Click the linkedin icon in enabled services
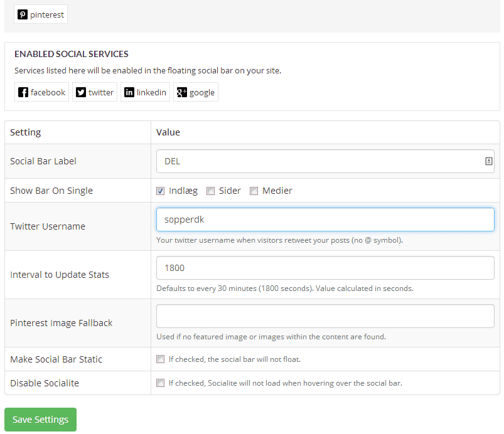 (x=129, y=92)
